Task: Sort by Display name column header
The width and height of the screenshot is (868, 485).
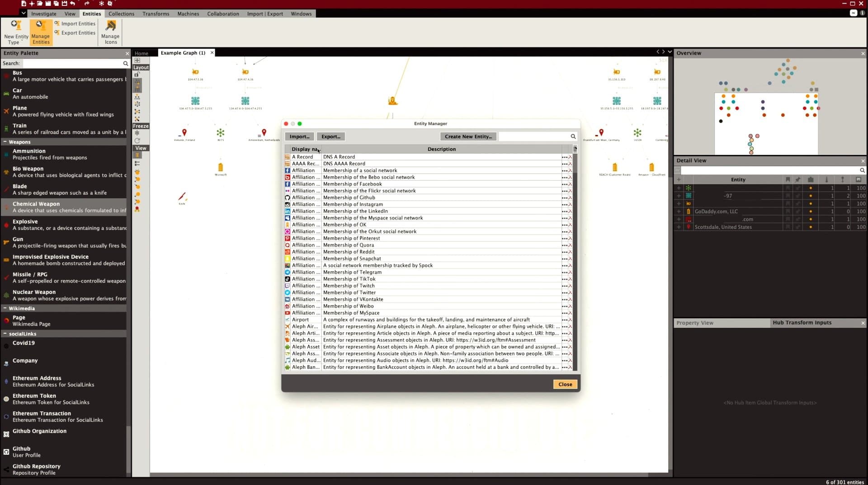Action: 305,149
